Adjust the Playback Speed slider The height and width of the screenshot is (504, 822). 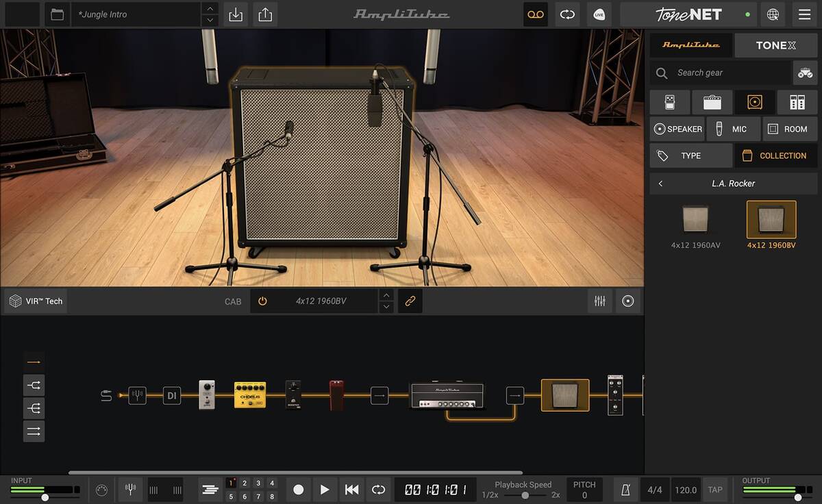click(524, 494)
